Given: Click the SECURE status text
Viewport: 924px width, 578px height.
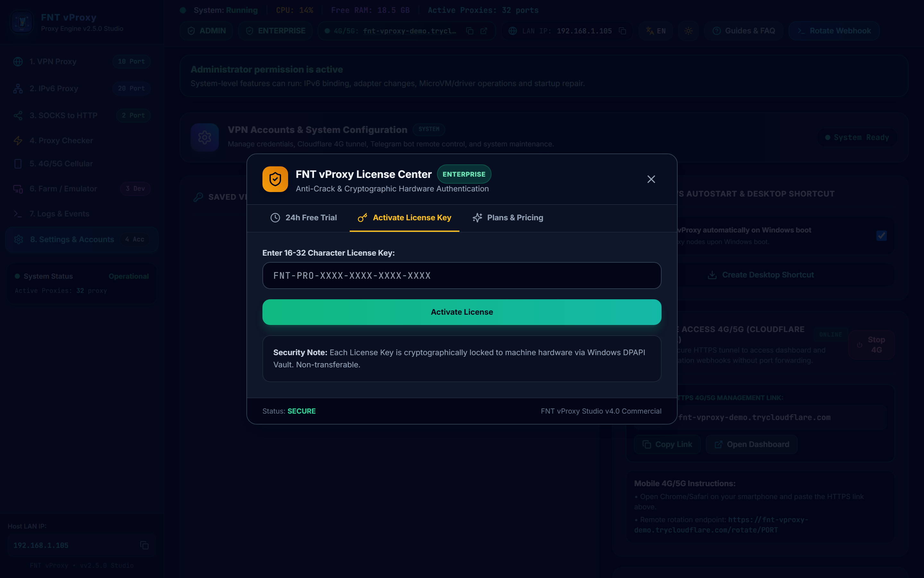Looking at the screenshot, I should pyautogui.click(x=301, y=411).
